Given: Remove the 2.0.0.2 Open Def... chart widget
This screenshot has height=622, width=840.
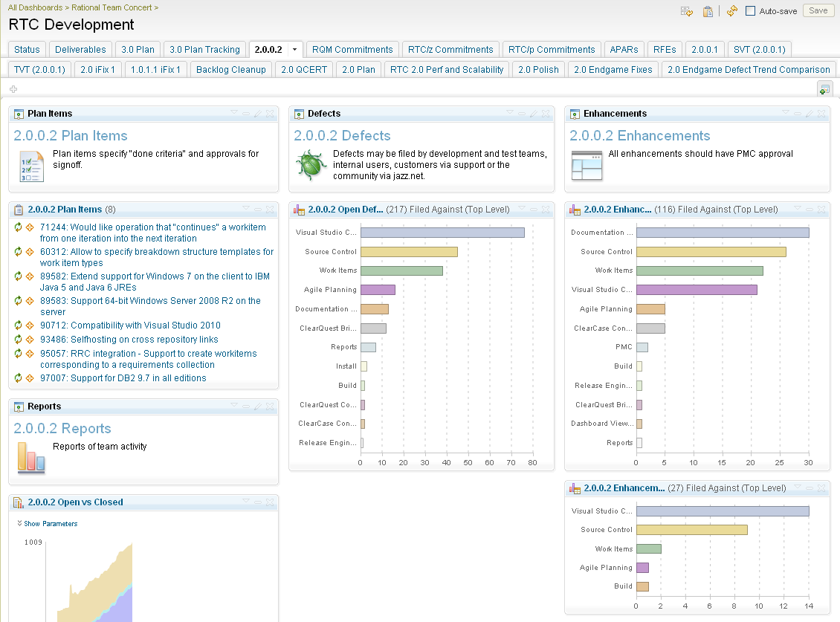Looking at the screenshot, I should [546, 210].
